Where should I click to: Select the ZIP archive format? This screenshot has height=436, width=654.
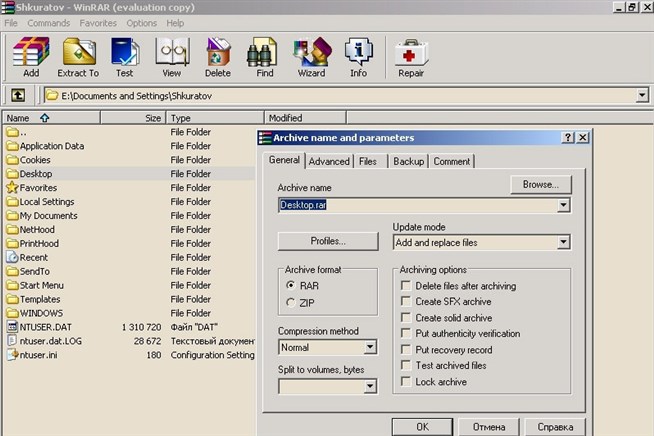pyautogui.click(x=291, y=302)
